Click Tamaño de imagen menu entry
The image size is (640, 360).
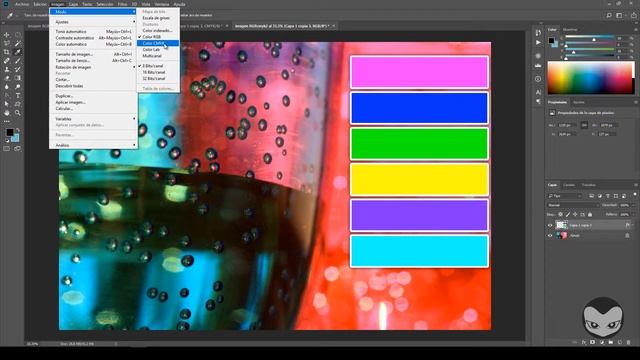(93, 54)
